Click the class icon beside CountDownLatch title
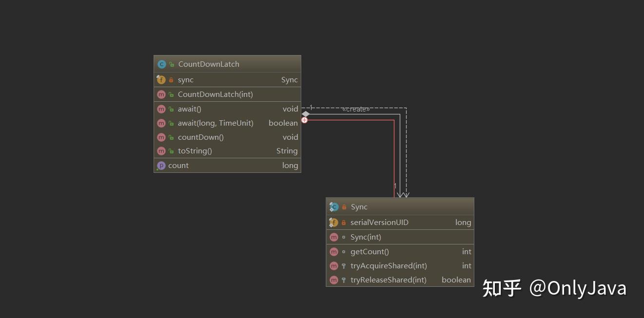 (162, 64)
